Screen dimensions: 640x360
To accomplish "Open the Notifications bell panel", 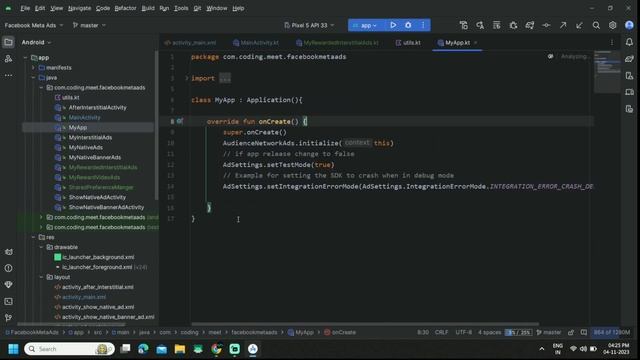I will point(629,42).
